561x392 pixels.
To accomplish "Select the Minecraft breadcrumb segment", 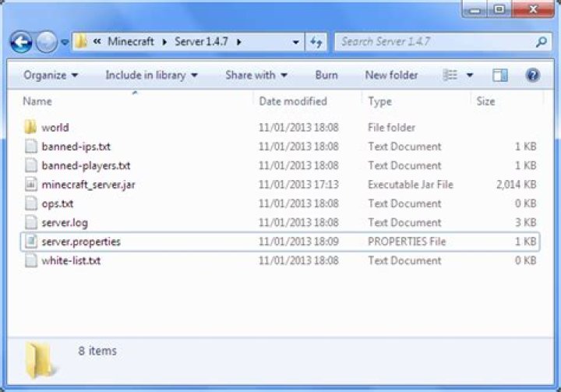I will pyautogui.click(x=131, y=41).
